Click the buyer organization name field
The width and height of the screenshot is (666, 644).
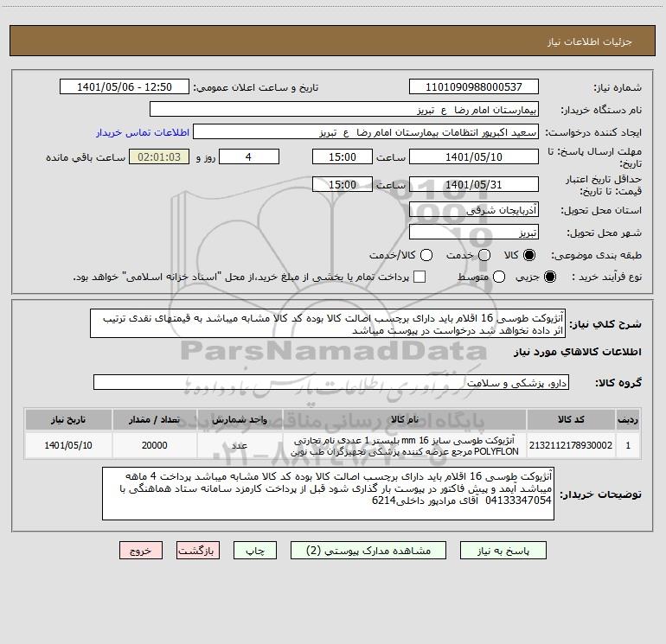tap(344, 110)
